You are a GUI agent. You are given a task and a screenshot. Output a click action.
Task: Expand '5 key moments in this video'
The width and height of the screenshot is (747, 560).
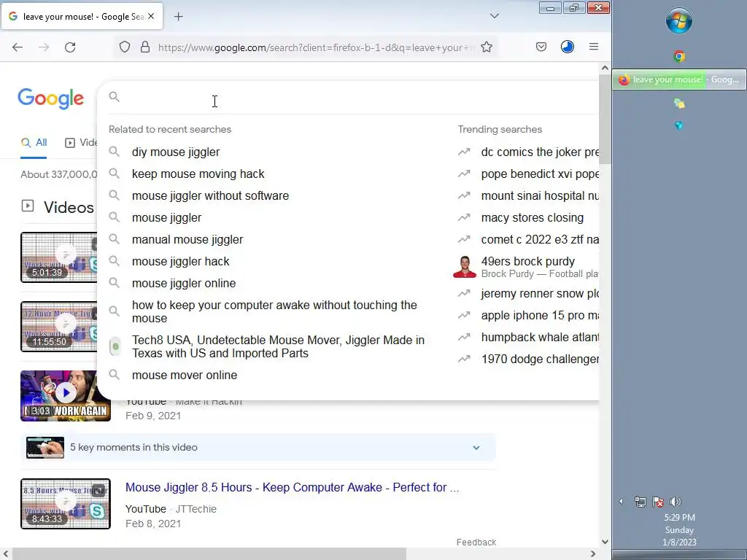click(x=258, y=448)
